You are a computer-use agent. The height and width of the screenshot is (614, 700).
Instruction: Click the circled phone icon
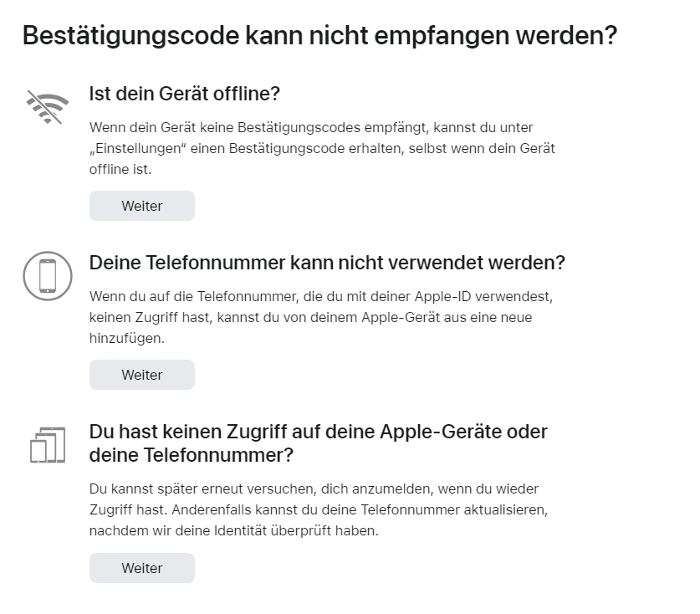(48, 275)
